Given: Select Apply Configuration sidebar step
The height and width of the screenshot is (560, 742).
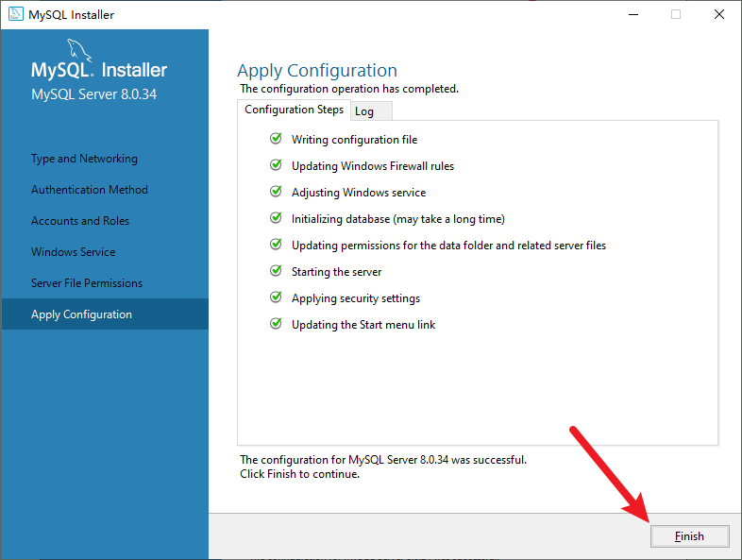Looking at the screenshot, I should (x=105, y=314).
